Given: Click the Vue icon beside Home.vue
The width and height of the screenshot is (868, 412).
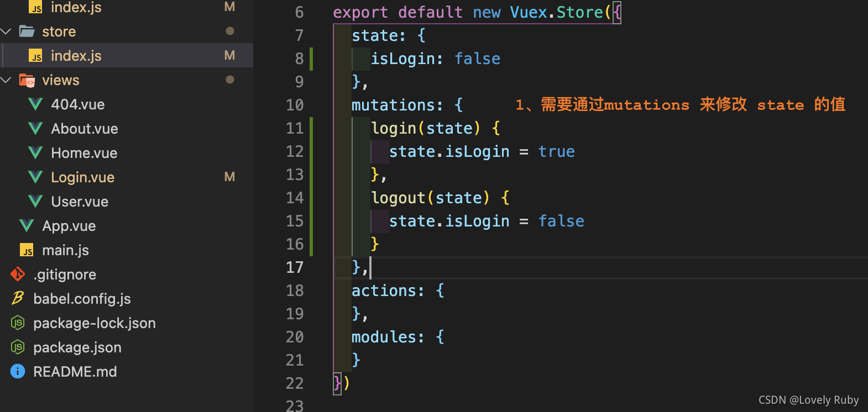Looking at the screenshot, I should (35, 152).
